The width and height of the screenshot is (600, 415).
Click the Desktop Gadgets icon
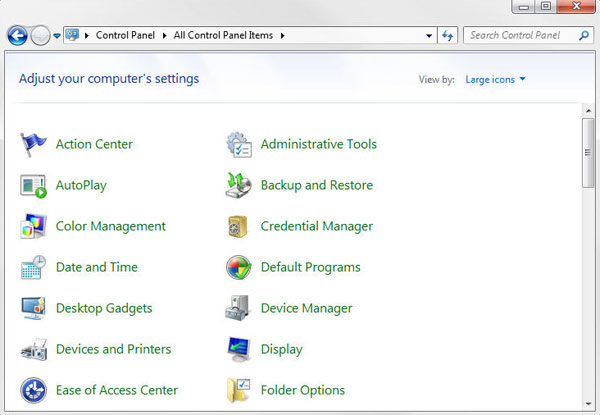(x=33, y=308)
